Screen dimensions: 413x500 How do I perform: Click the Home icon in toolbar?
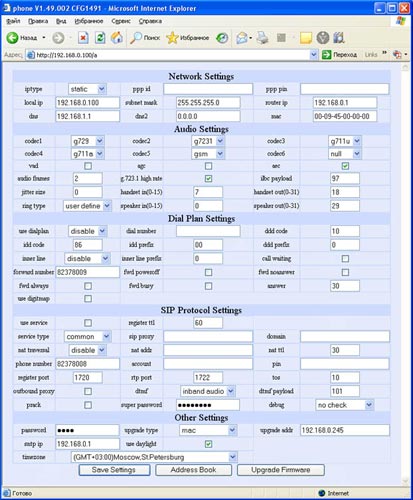117,38
